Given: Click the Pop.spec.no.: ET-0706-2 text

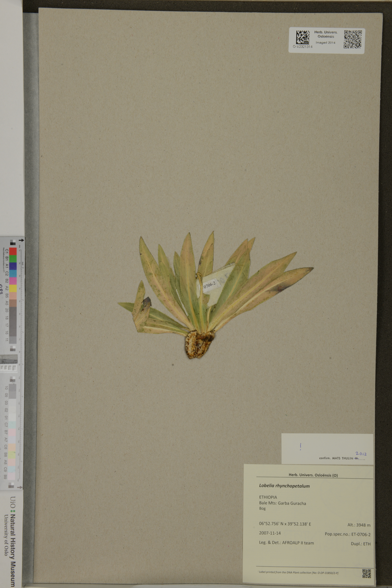Looking at the screenshot, I should [347, 534].
